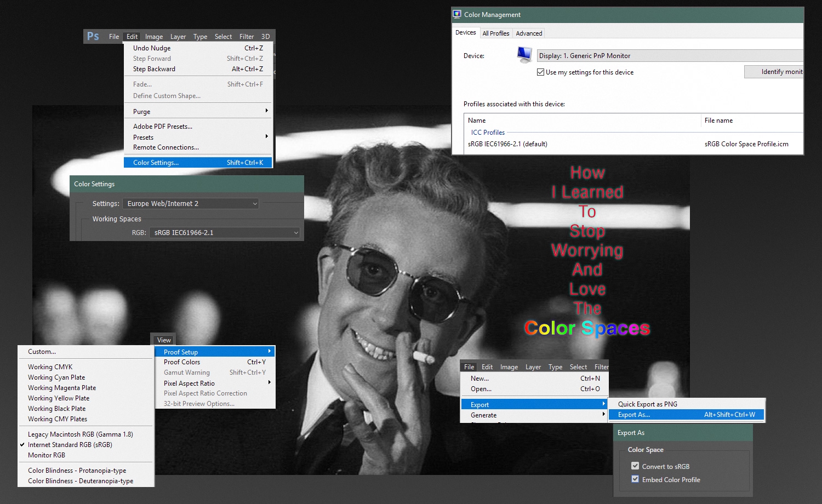Screen dimensions: 822x504
Task: Uncheck the Convert to sRGB checkbox
Action: pyautogui.click(x=635, y=466)
